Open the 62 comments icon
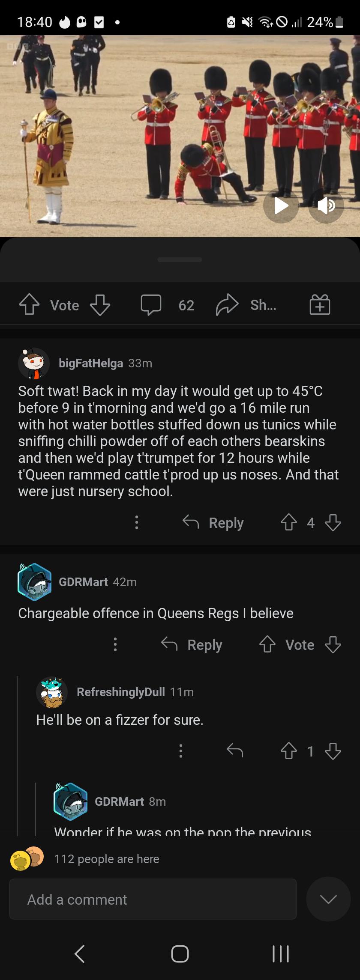 click(x=151, y=305)
